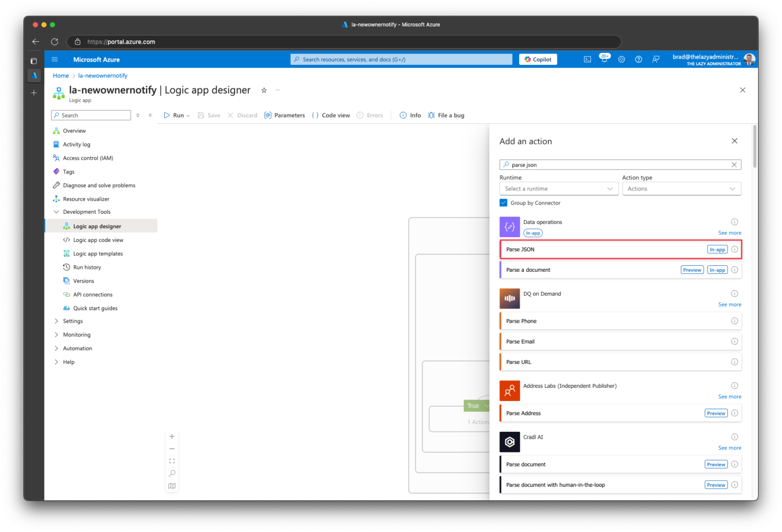Open Cloud Shell from the top bar
Image resolution: width=782 pixels, height=532 pixels.
point(587,60)
